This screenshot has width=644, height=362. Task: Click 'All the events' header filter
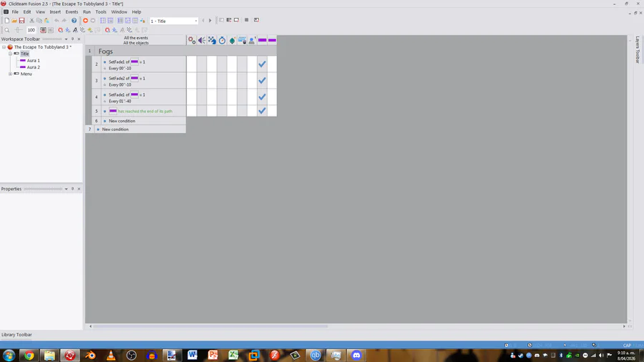[x=136, y=38]
